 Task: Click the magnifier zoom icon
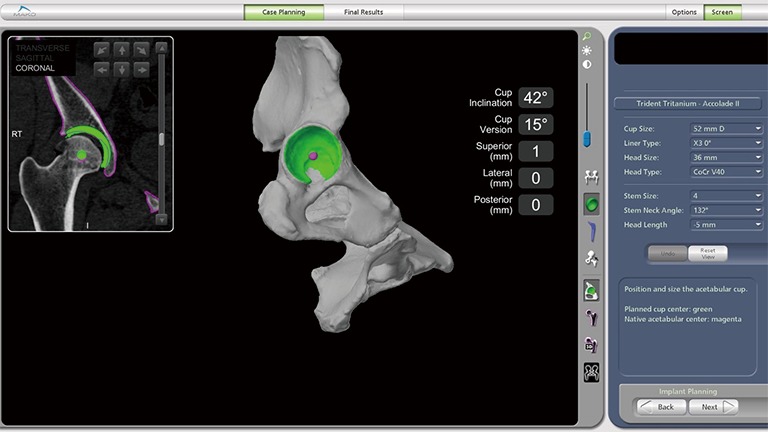(587, 35)
